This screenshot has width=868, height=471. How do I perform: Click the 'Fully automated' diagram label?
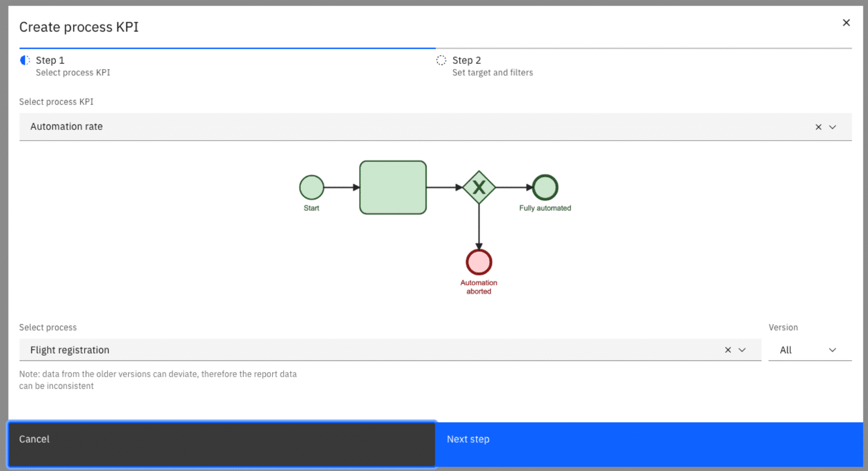545,208
